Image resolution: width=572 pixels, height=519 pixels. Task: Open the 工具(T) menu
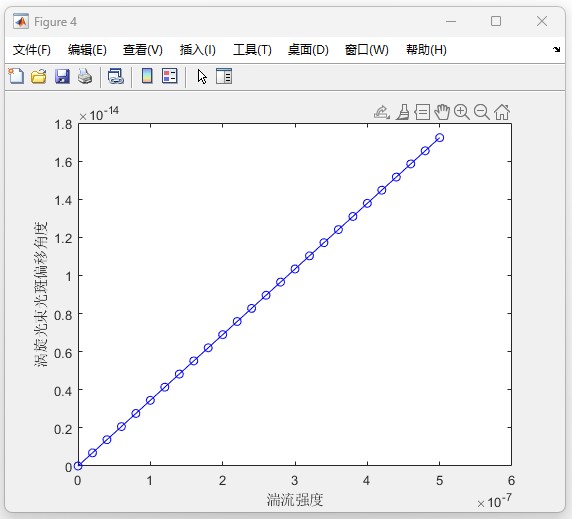point(252,50)
